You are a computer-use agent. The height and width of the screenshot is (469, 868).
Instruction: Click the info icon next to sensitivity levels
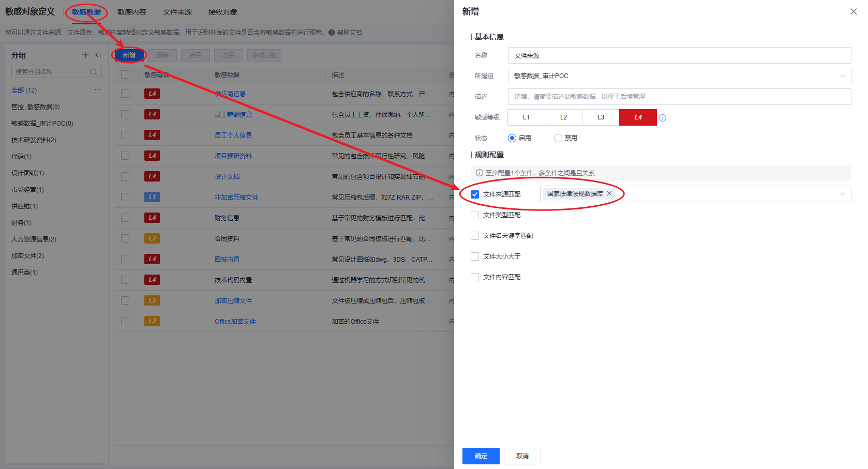[x=663, y=118]
